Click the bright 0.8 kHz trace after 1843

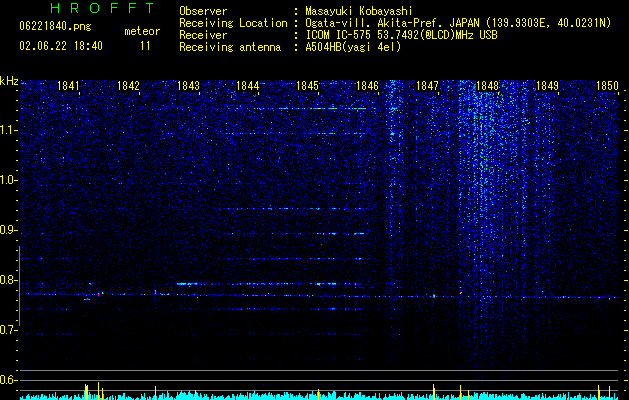(187, 284)
